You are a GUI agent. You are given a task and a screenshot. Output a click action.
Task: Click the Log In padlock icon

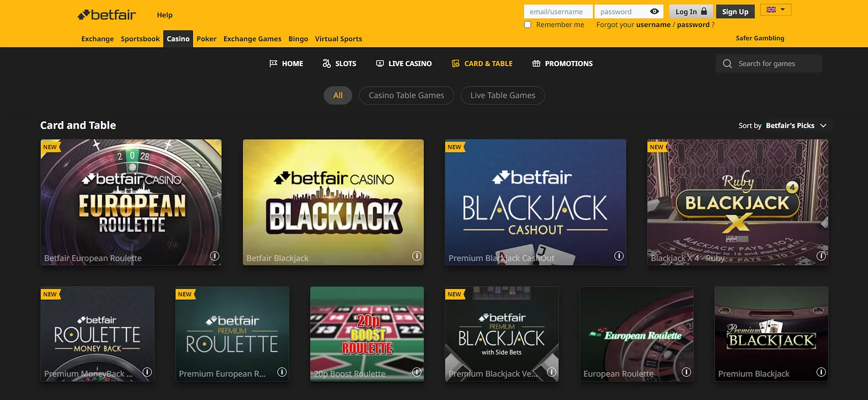coord(704,11)
